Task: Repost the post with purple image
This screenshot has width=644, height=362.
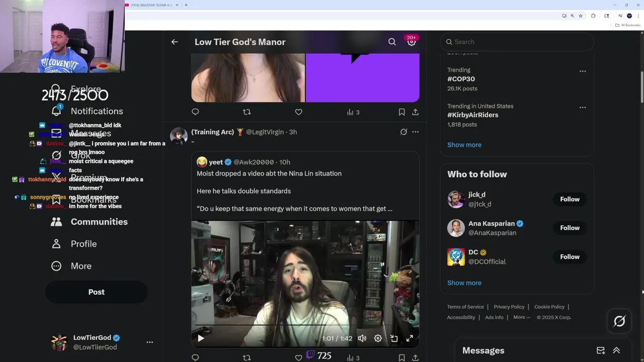Action: pos(247,112)
